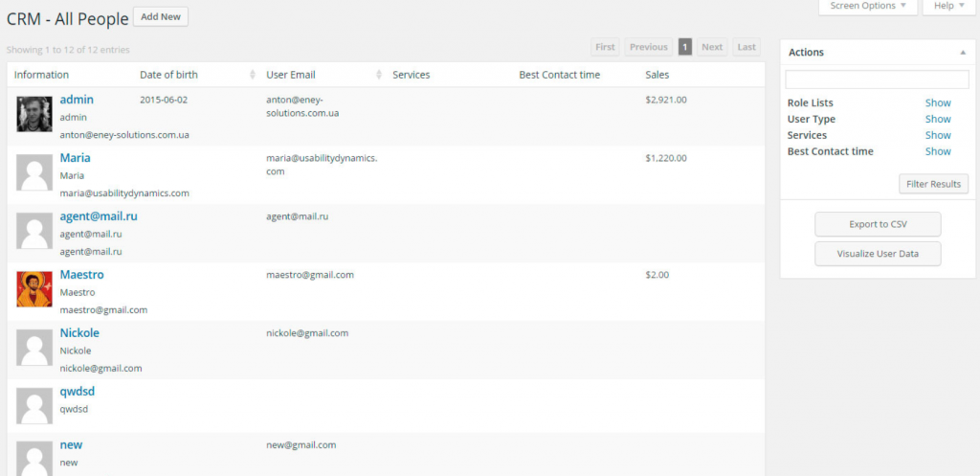Open the new user profile link
This screenshot has width=980, height=476.
tap(71, 444)
